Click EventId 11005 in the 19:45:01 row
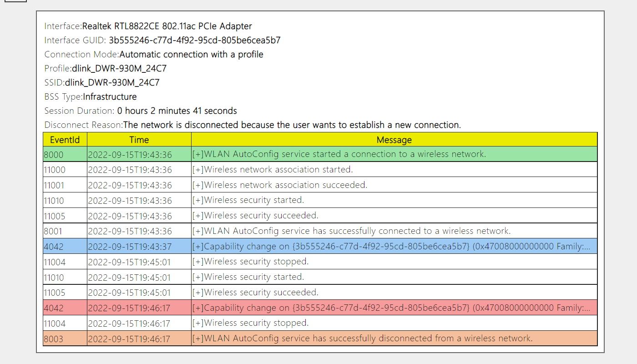The height and width of the screenshot is (364, 637). (x=65, y=293)
